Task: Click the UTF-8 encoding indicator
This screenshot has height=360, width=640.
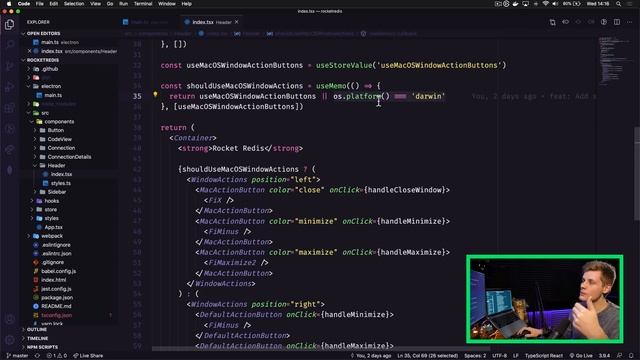Action: (x=500, y=356)
